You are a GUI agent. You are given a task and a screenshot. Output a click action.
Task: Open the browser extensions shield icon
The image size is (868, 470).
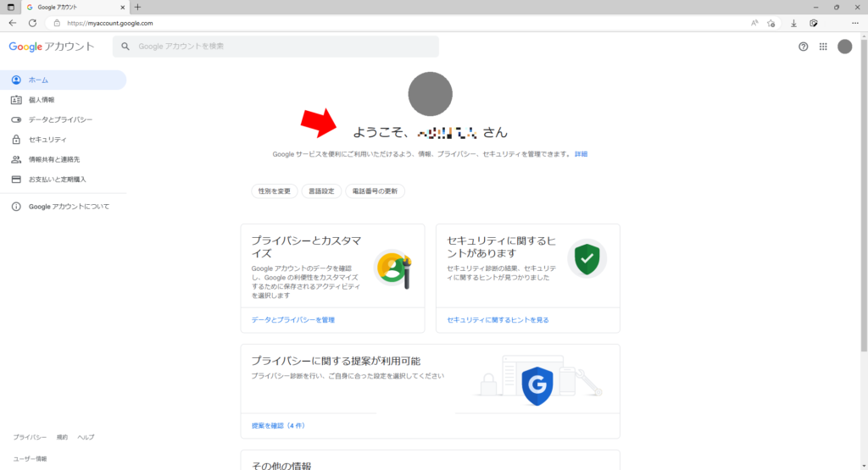point(813,23)
